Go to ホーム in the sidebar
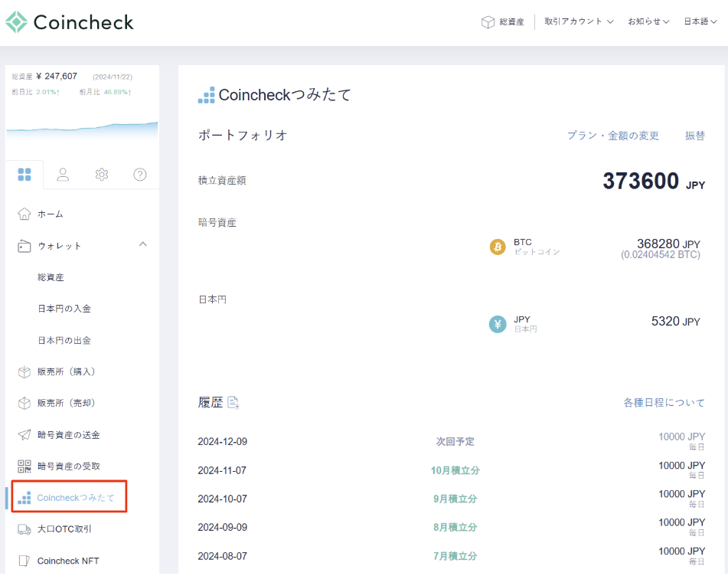 click(51, 214)
